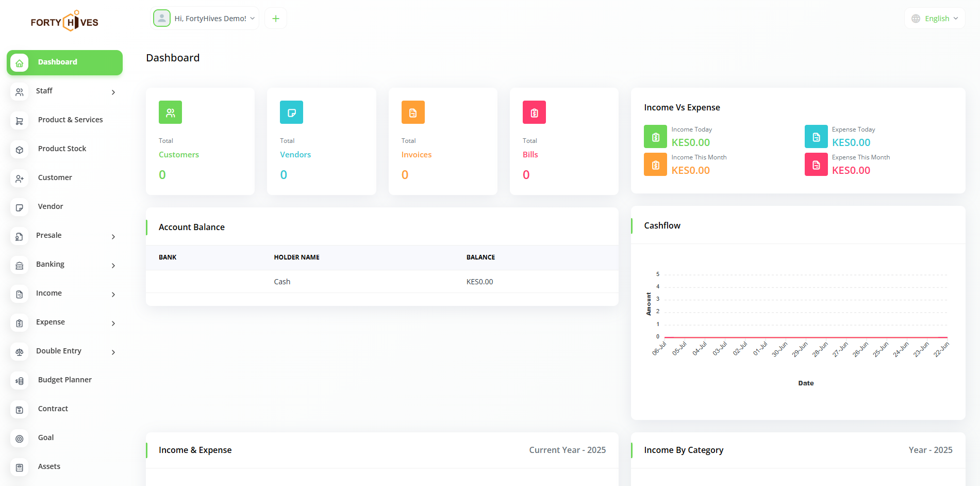Click the Customers link in totals card

178,155
